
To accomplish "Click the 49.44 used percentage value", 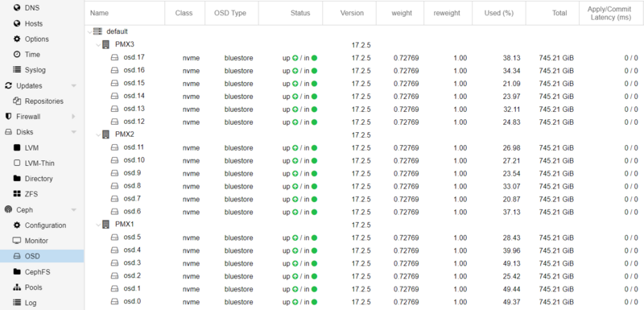I will (x=512, y=289).
